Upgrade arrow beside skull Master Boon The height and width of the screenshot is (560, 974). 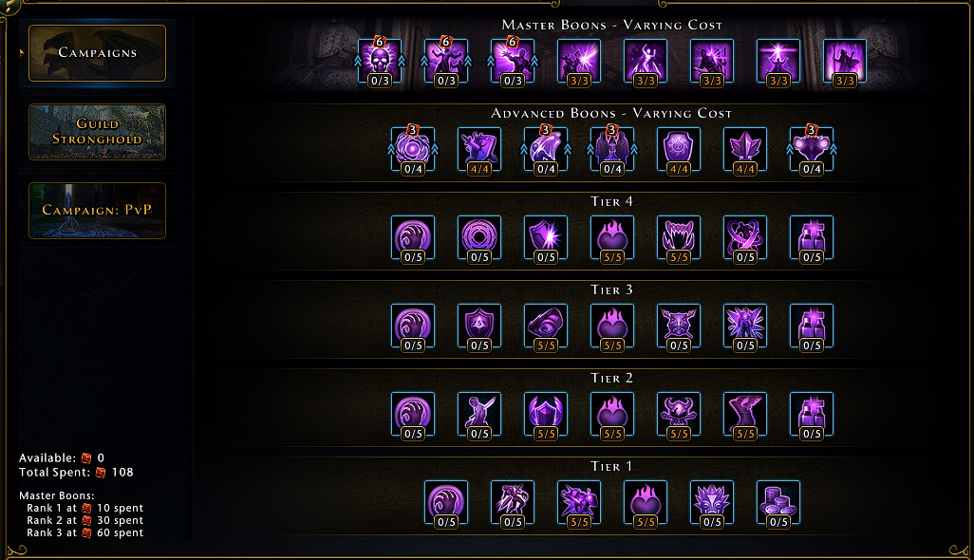[358, 61]
